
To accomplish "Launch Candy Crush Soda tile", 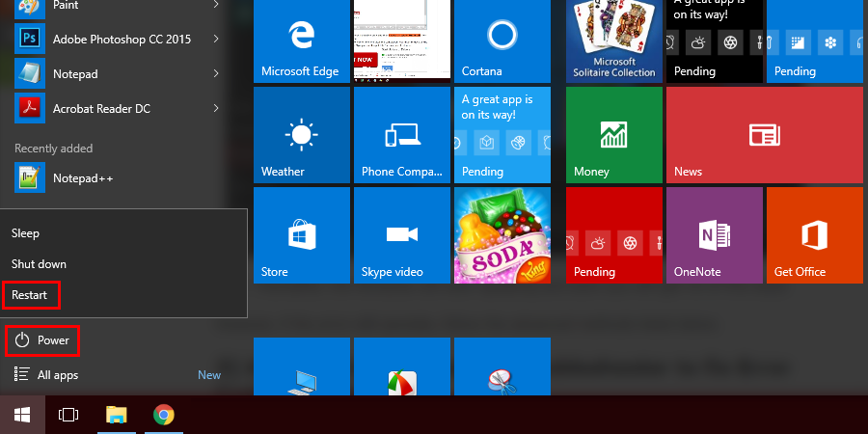I will (x=502, y=235).
